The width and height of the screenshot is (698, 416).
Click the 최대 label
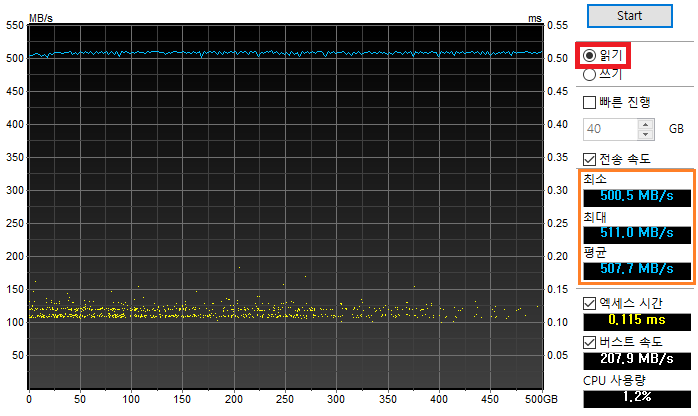click(x=595, y=217)
